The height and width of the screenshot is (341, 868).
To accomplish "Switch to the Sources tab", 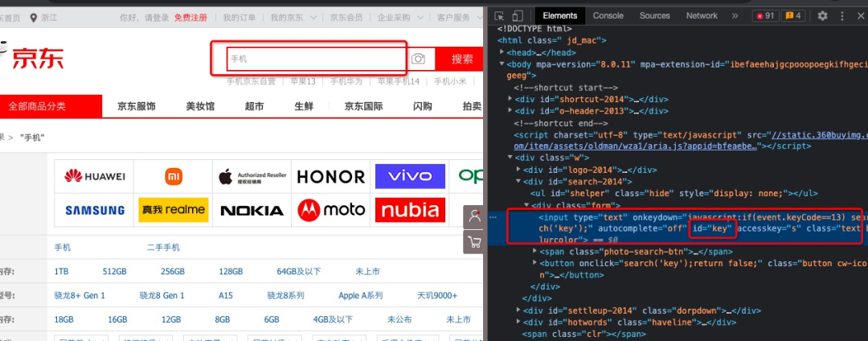I will click(654, 15).
